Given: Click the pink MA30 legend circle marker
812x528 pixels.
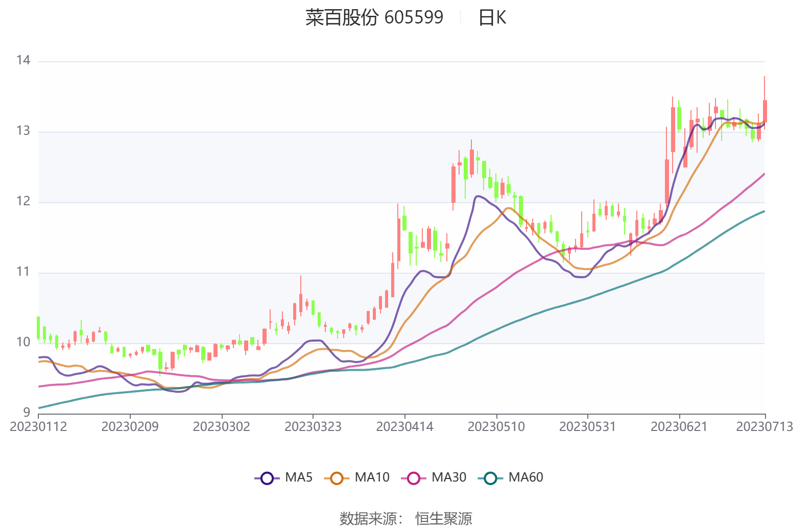Looking at the screenshot, I should [x=413, y=478].
